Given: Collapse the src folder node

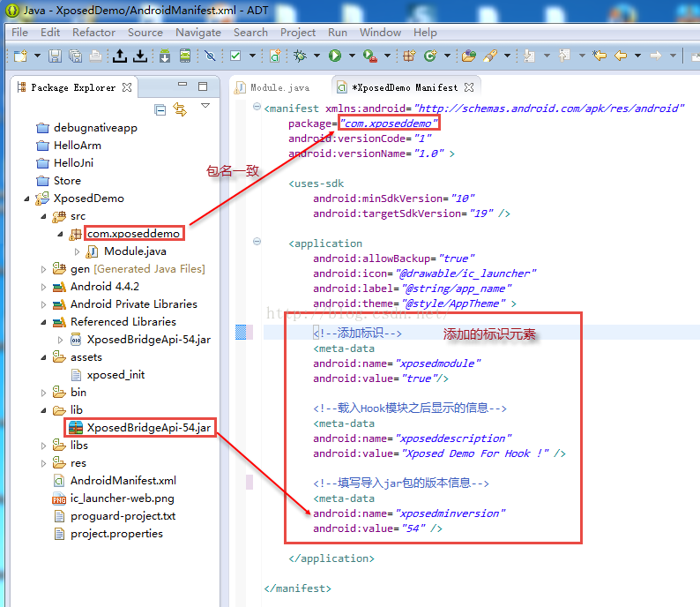Looking at the screenshot, I should click(43, 217).
